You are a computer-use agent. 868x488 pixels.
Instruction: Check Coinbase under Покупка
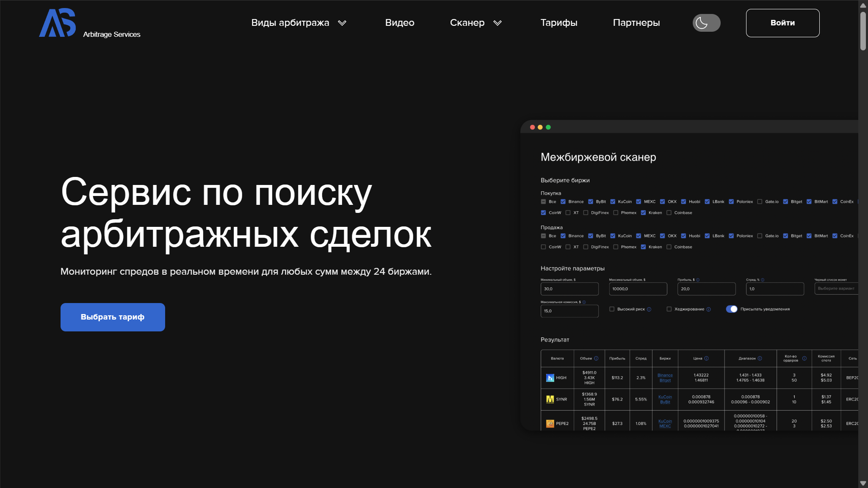click(669, 212)
